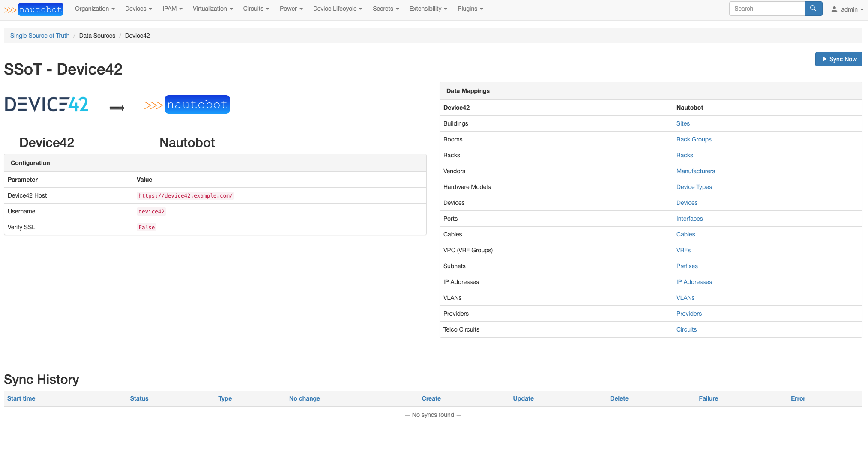
Task: Click the No syncs found message
Action: 433,415
